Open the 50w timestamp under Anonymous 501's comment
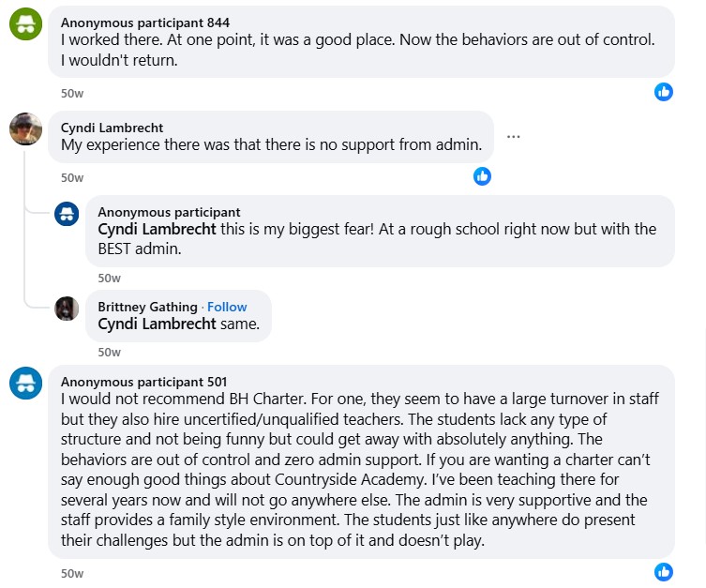Image resolution: width=706 pixels, height=588 pixels. coord(72,573)
